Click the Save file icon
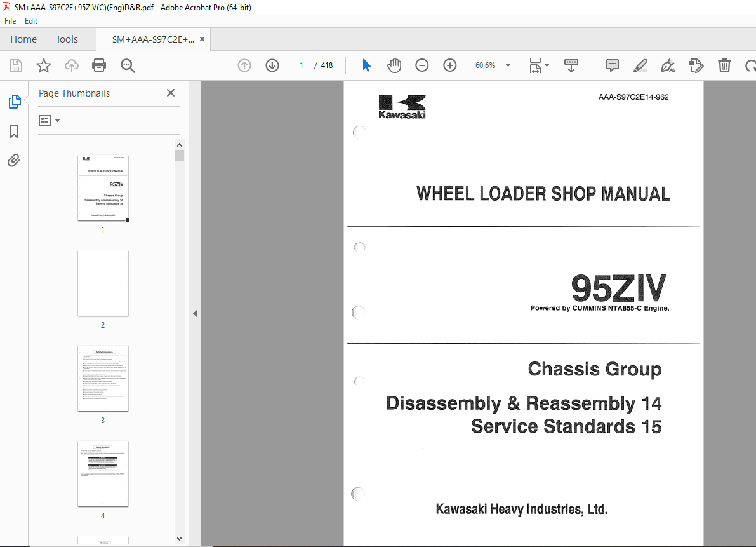Image resolution: width=756 pixels, height=547 pixels. [x=16, y=65]
